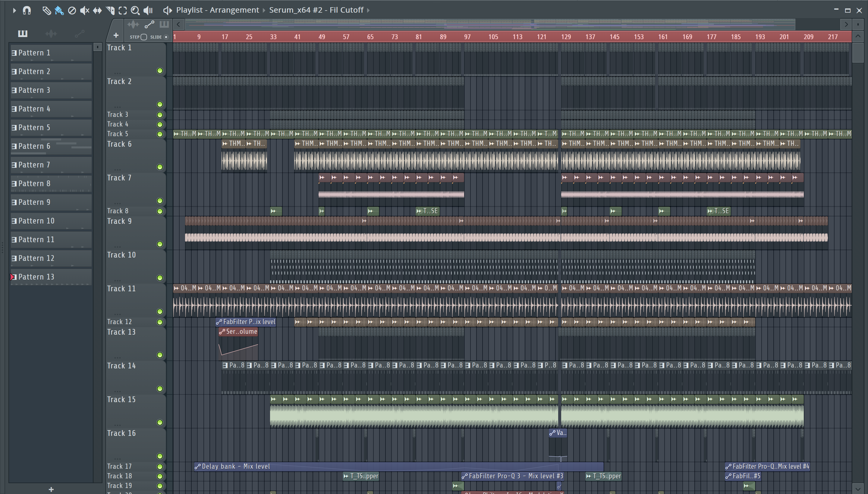
Task: Show audio clips in picker panel
Action: pyautogui.click(x=51, y=33)
